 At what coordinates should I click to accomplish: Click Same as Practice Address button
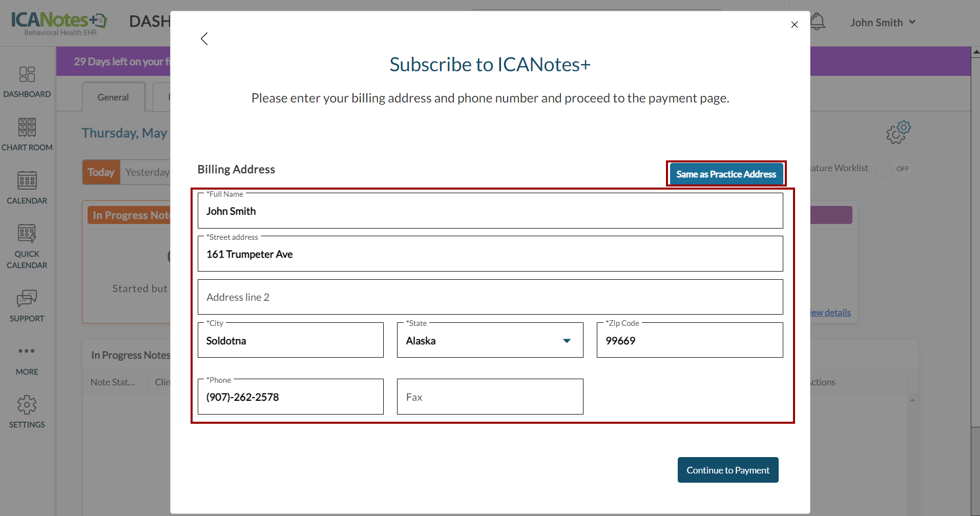click(726, 174)
